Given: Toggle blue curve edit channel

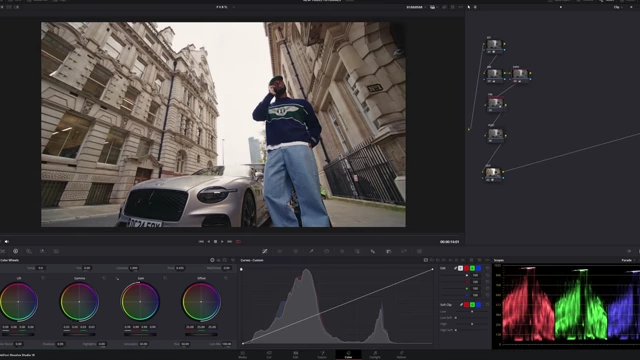Looking at the screenshot, I should (x=479, y=268).
